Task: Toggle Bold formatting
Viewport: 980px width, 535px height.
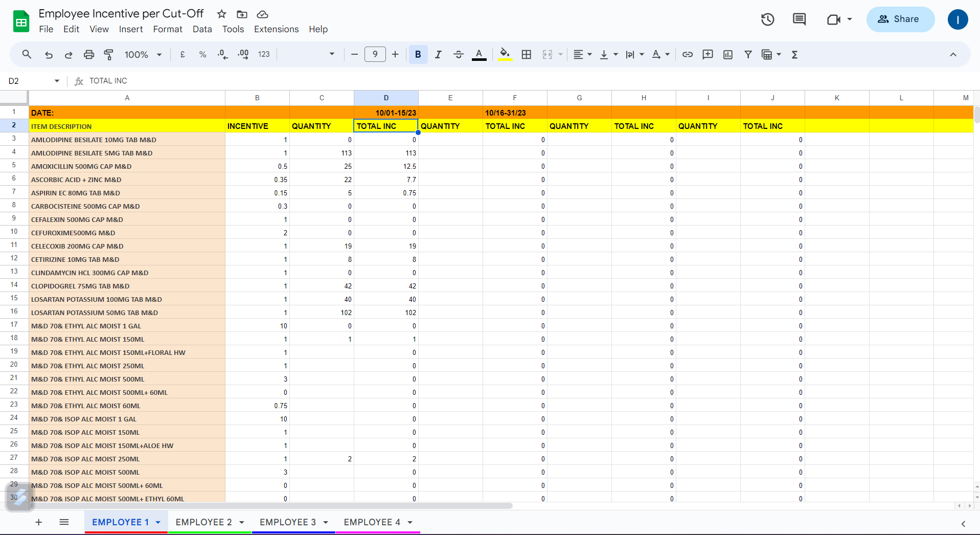Action: click(x=418, y=54)
